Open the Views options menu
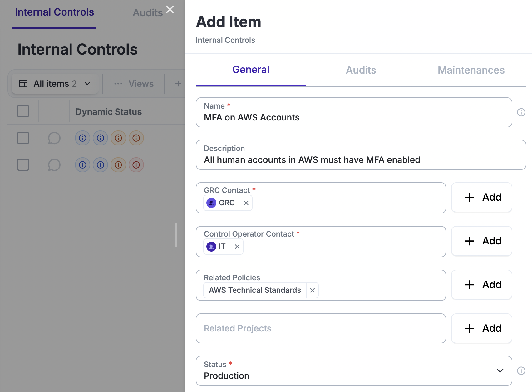Image resolution: width=532 pixels, height=392 pixels. coord(134,84)
